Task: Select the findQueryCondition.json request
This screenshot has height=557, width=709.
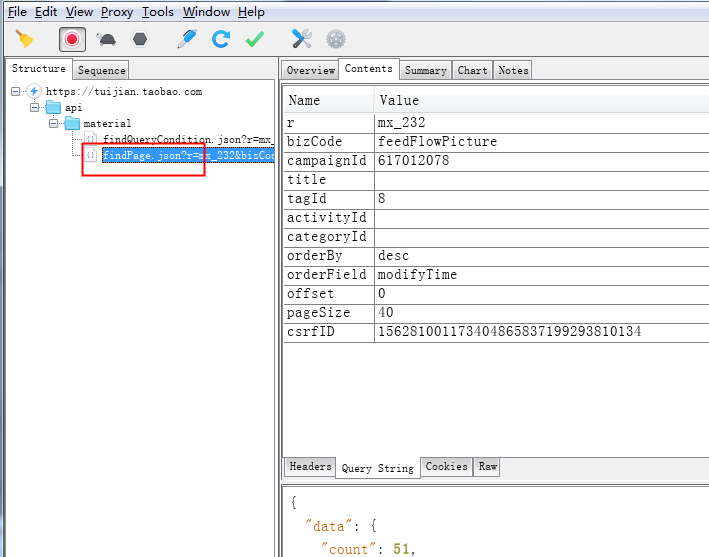Action: (188, 139)
